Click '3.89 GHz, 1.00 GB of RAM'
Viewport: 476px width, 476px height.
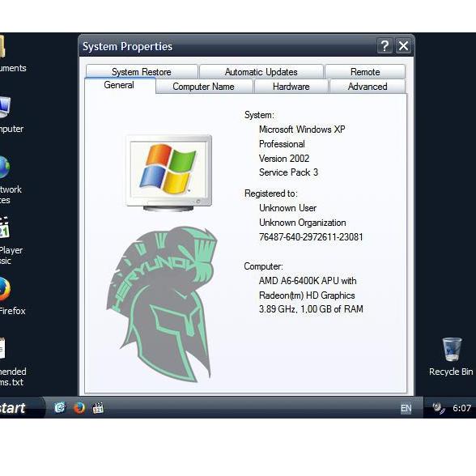coord(311,309)
